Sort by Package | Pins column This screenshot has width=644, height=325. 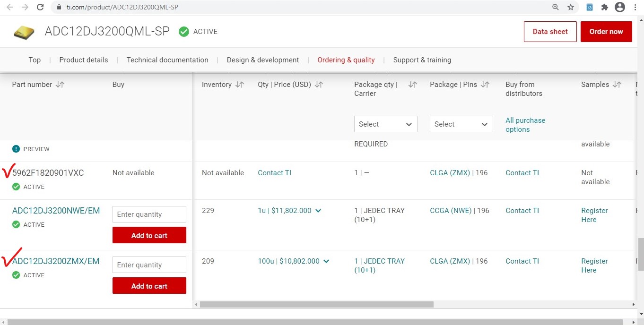point(485,85)
